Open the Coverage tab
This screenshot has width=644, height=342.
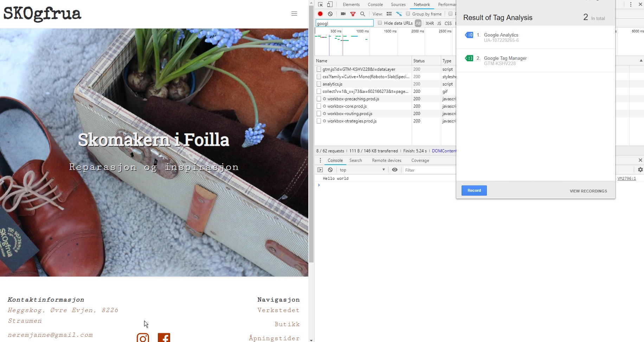tap(420, 160)
